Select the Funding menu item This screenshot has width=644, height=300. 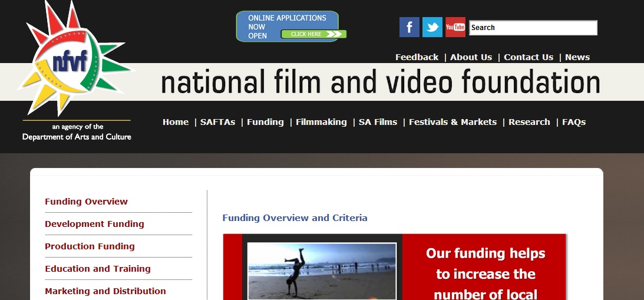[x=265, y=122]
